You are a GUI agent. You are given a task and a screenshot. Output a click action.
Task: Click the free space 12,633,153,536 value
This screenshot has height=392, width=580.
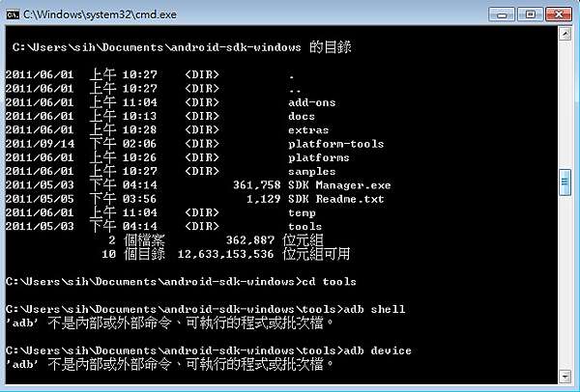click(225, 254)
